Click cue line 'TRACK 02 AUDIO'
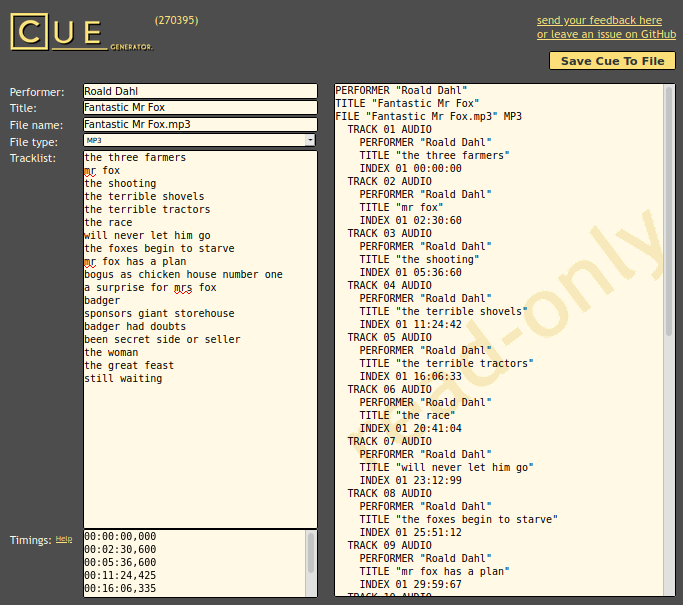 tap(389, 182)
